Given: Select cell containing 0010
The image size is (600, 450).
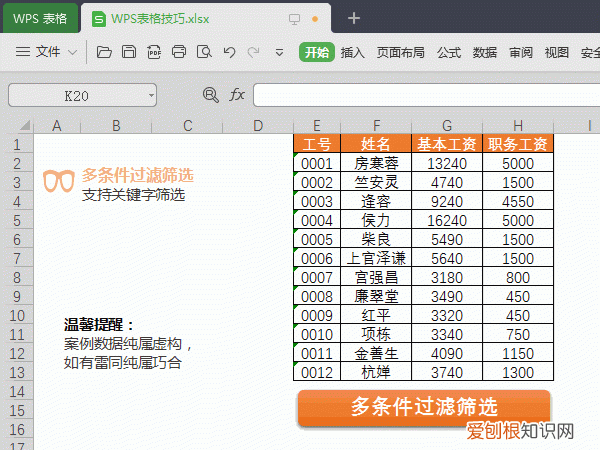Looking at the screenshot, I should 317,334.
